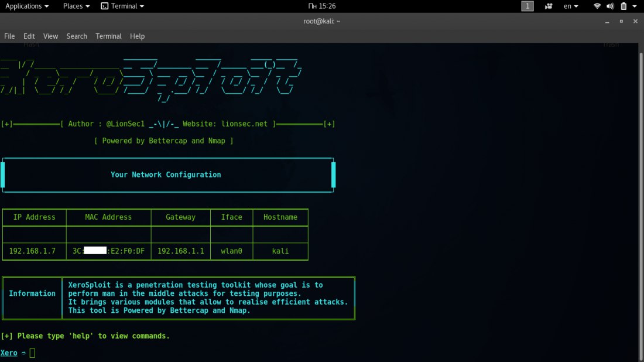The width and height of the screenshot is (644, 362).
Task: Click the 'Iface' column header
Action: [232, 217]
